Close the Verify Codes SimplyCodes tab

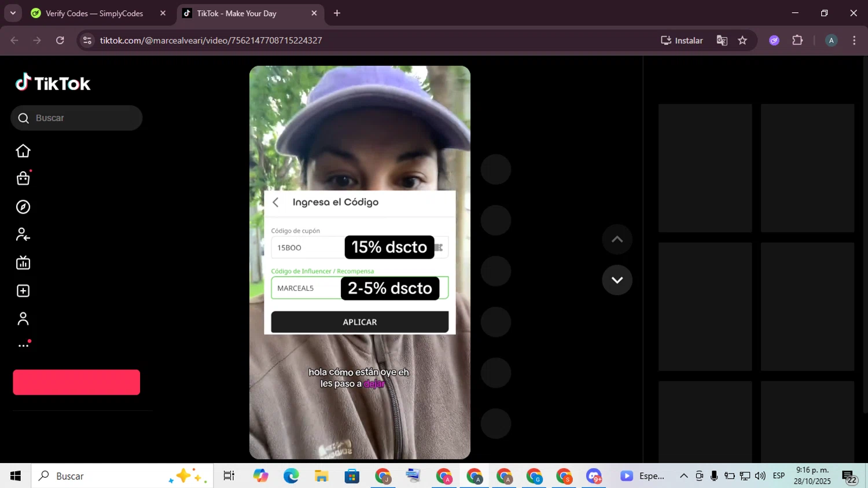pos(163,13)
